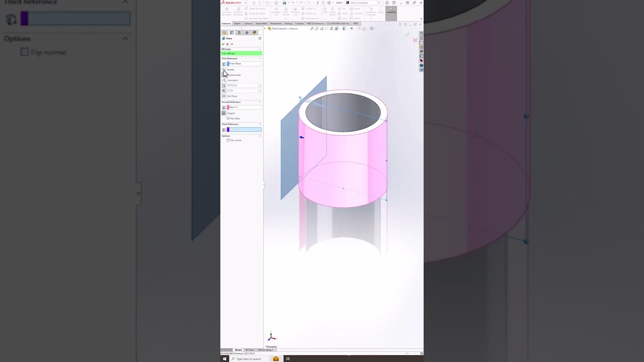Toggle the At Angle constraint icon

(x=224, y=85)
